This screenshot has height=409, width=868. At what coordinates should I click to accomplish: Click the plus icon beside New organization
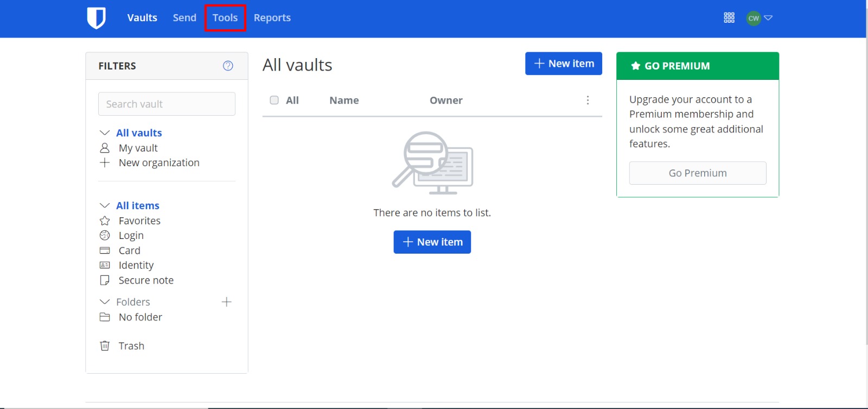[x=105, y=162]
